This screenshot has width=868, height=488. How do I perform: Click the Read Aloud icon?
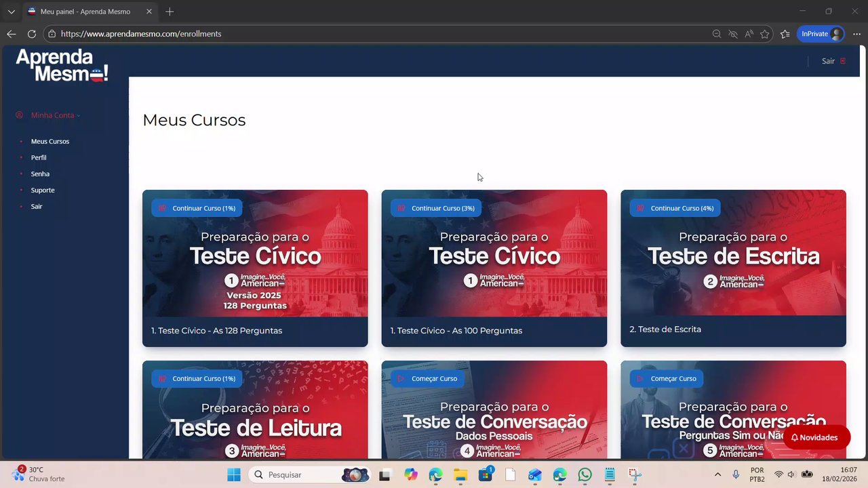(749, 34)
